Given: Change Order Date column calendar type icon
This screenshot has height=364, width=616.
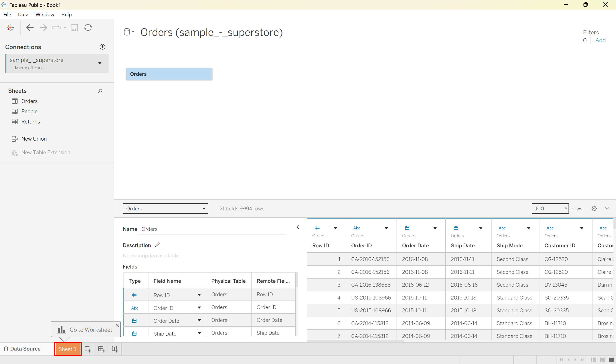Looking at the screenshot, I should coord(407,228).
